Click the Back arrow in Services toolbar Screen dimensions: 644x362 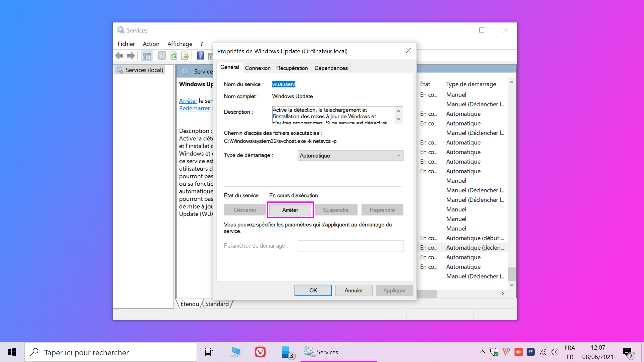(119, 56)
